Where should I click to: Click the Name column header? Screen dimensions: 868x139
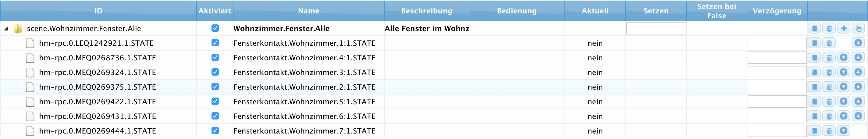(308, 11)
